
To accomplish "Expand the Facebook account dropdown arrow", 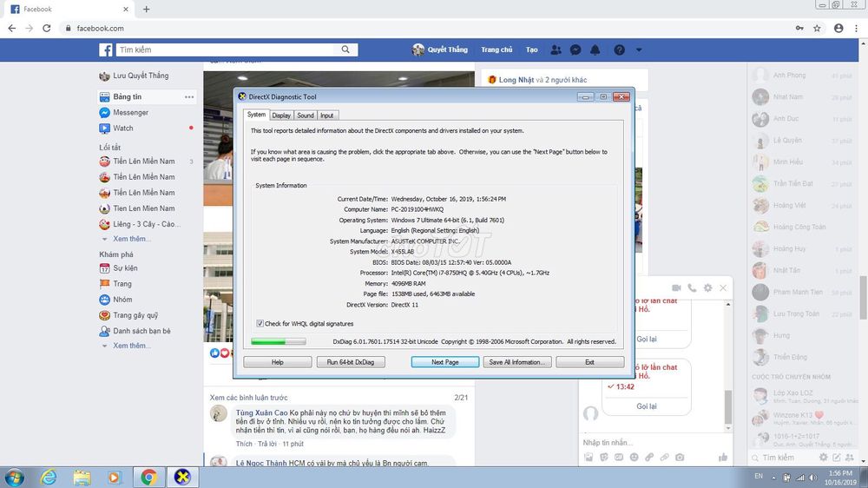I will [639, 49].
